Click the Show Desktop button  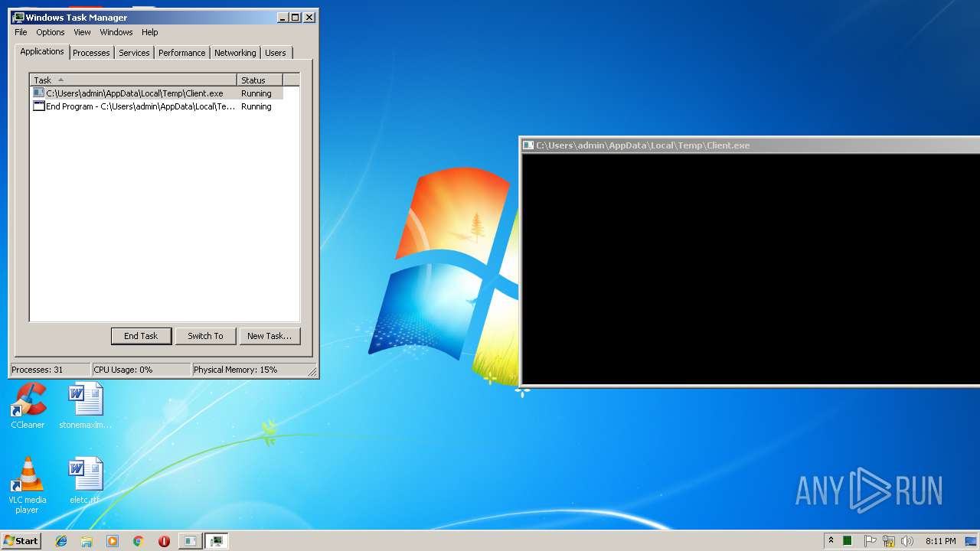pyautogui.click(x=972, y=541)
